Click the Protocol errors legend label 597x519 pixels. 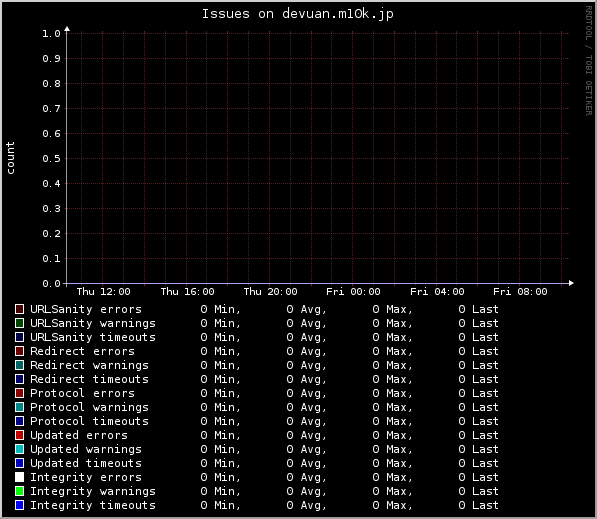point(82,393)
